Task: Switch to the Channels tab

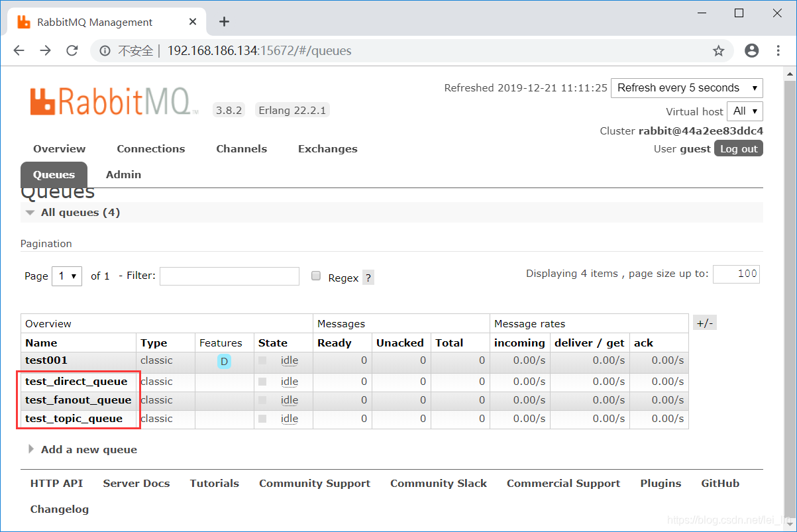Action: 242,149
